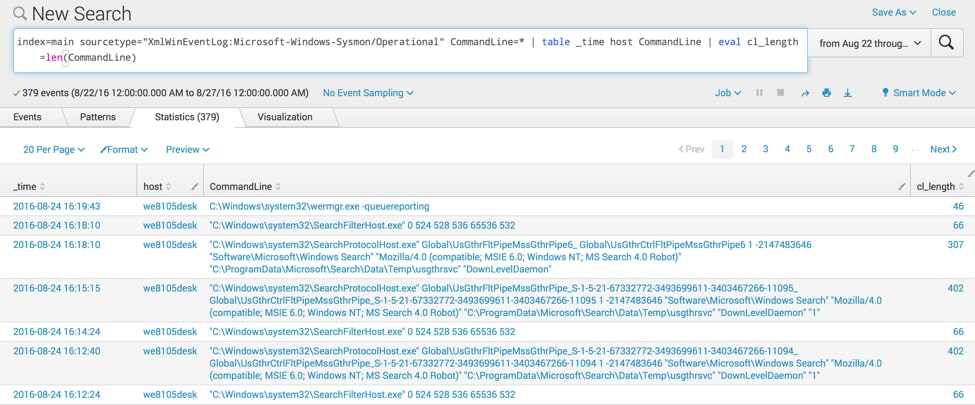Open Job menu dropdown
This screenshot has height=405, width=975.
[728, 93]
